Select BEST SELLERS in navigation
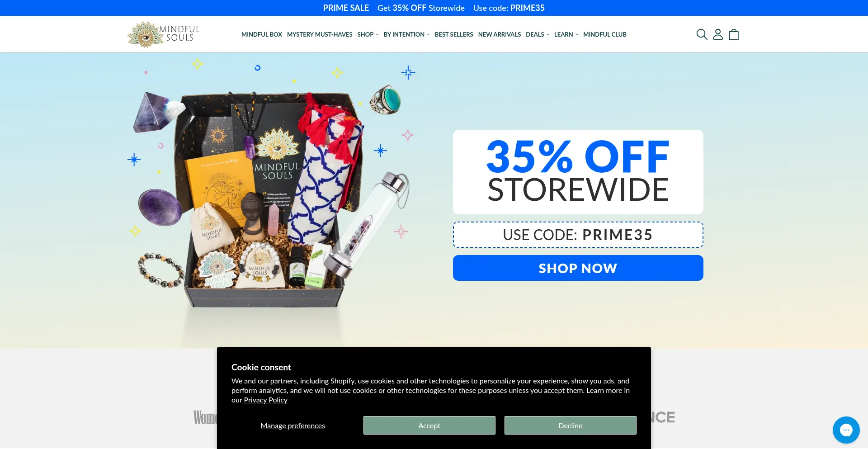868x449 pixels. point(454,34)
